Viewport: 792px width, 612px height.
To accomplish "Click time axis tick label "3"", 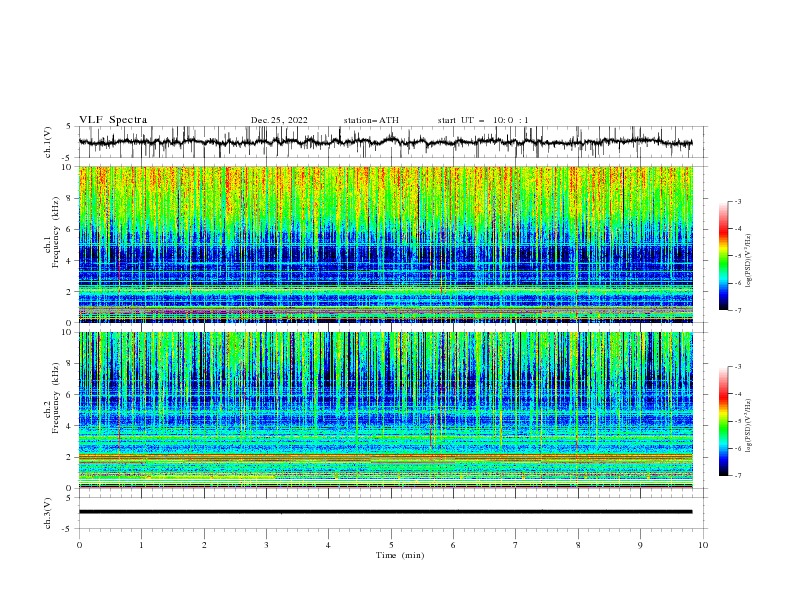I will point(266,545).
